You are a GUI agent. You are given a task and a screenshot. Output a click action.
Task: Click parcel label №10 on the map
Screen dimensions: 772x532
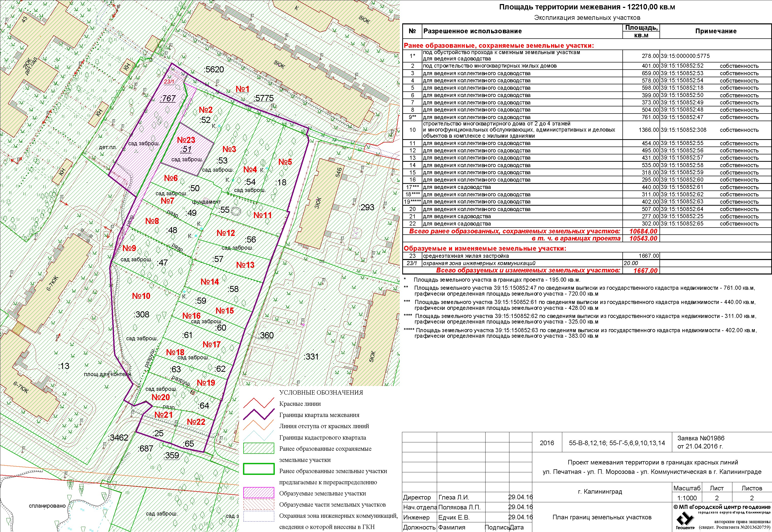(x=141, y=296)
